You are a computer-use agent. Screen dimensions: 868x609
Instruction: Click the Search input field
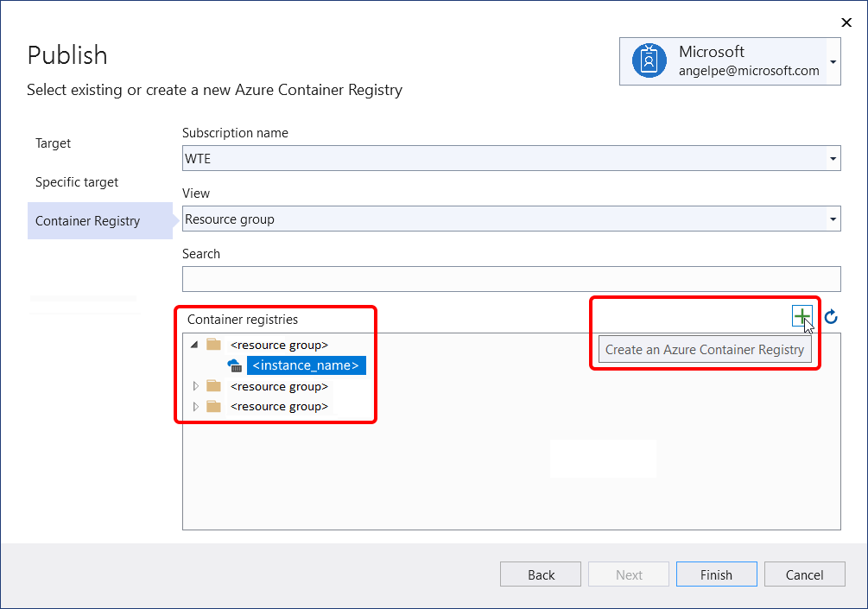point(510,278)
